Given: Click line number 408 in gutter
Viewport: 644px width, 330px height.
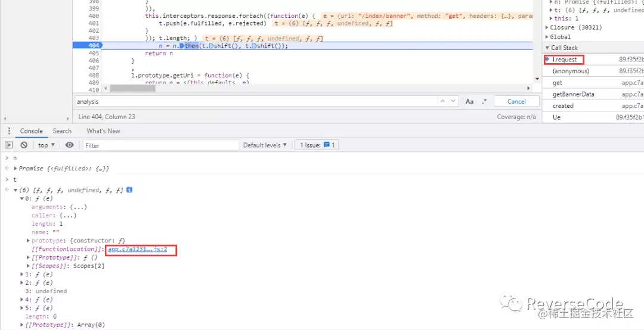Looking at the screenshot, I should click(93, 76).
